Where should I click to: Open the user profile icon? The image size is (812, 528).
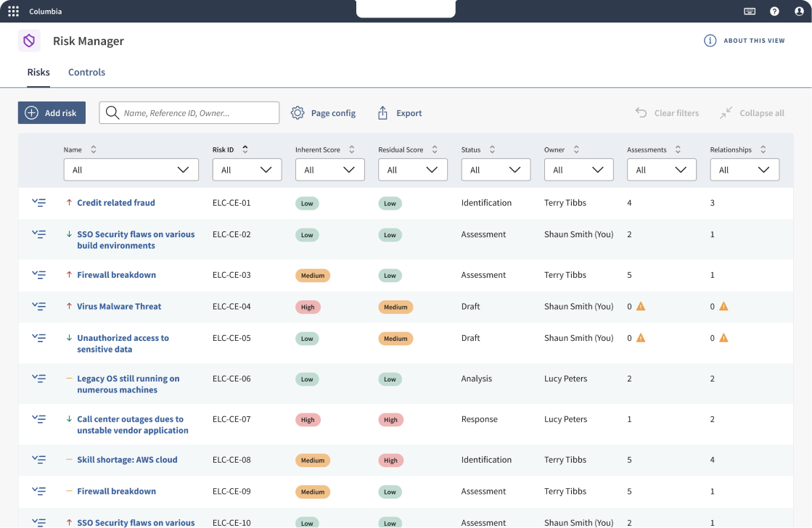799,12
